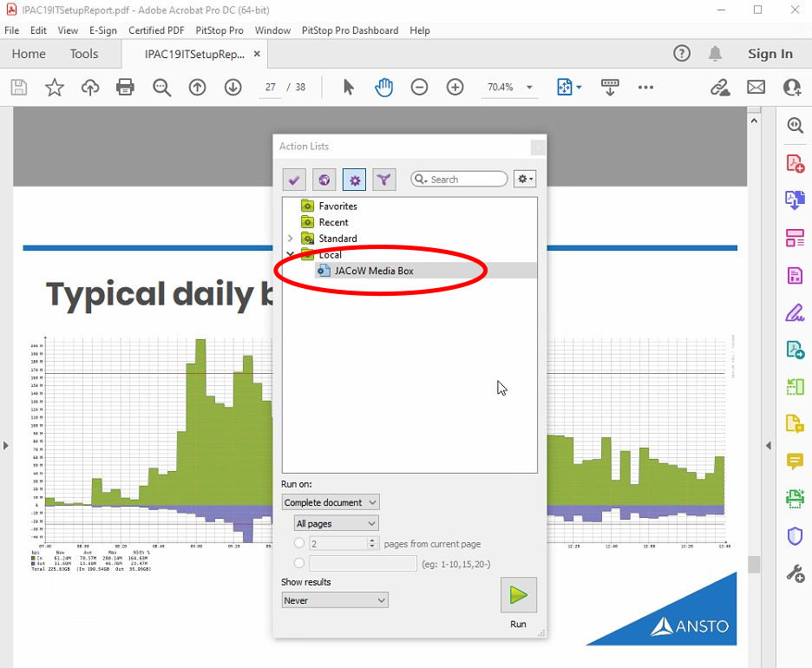Click the Zoom out minus icon
The width and height of the screenshot is (812, 668).
coord(419,88)
